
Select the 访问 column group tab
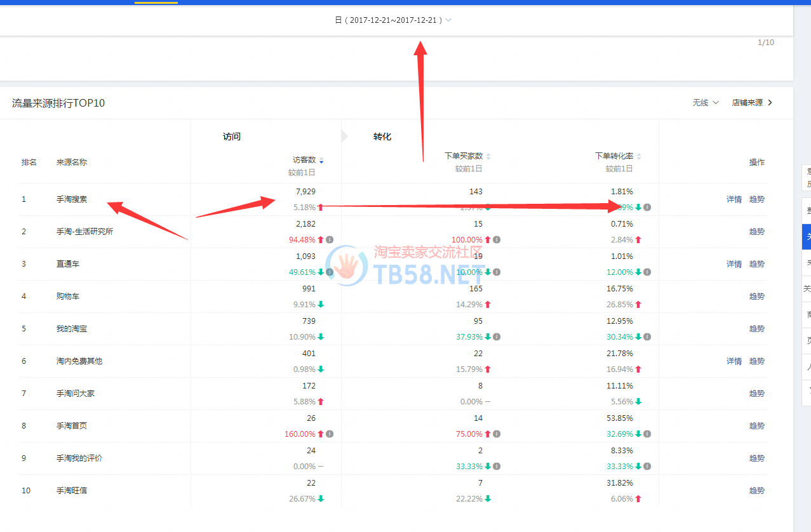(x=232, y=136)
